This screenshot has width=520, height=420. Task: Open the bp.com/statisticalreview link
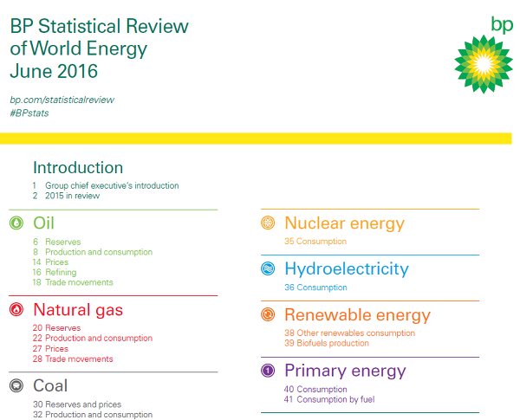tap(62, 100)
